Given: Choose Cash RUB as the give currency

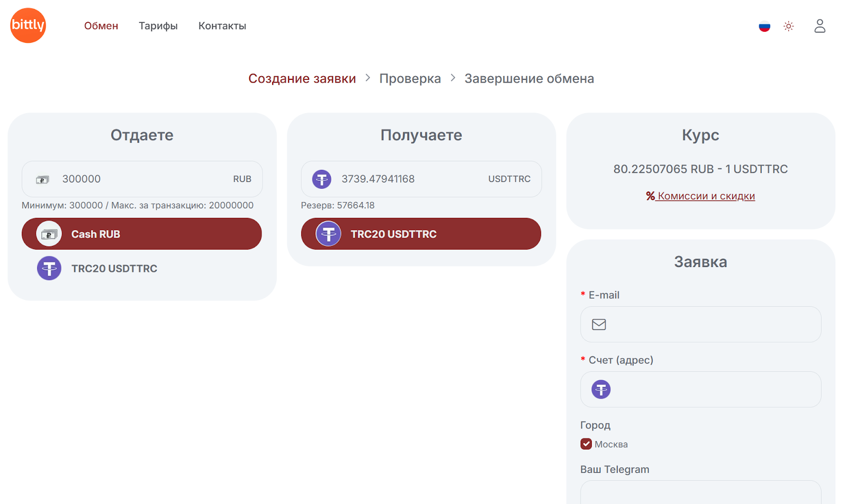Looking at the screenshot, I should pyautogui.click(x=142, y=234).
